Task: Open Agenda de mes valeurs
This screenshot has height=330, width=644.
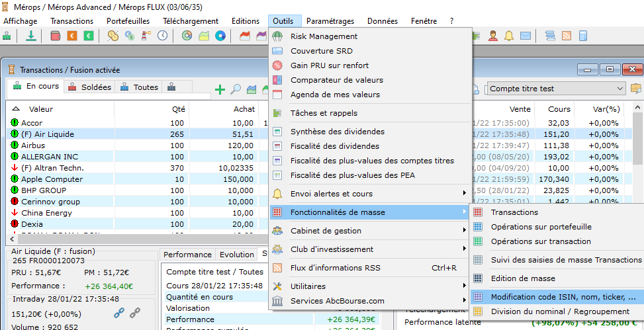Action: [x=369, y=95]
